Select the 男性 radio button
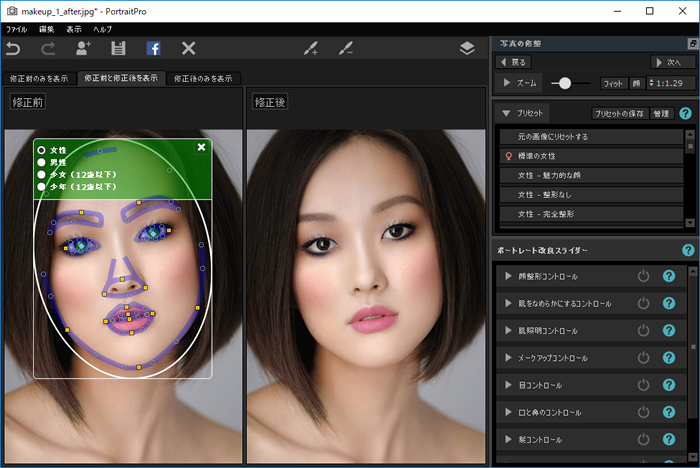The image size is (700, 468). pyautogui.click(x=42, y=162)
